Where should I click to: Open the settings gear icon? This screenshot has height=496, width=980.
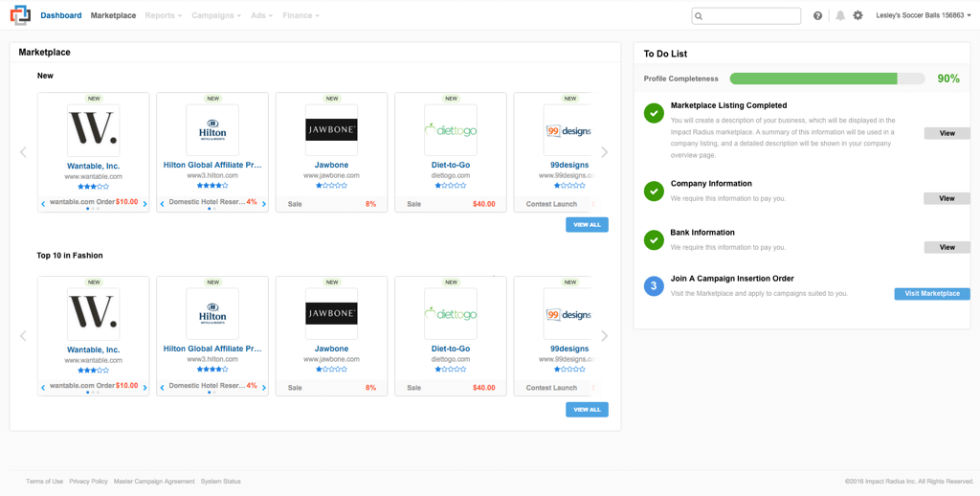(x=857, y=16)
